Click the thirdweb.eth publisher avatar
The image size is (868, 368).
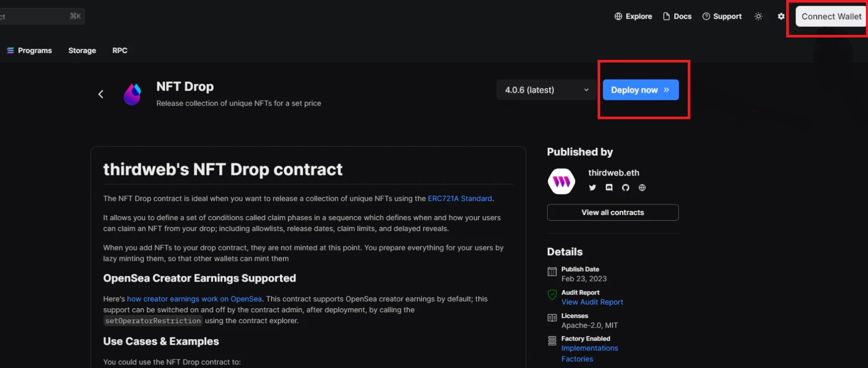click(x=562, y=181)
